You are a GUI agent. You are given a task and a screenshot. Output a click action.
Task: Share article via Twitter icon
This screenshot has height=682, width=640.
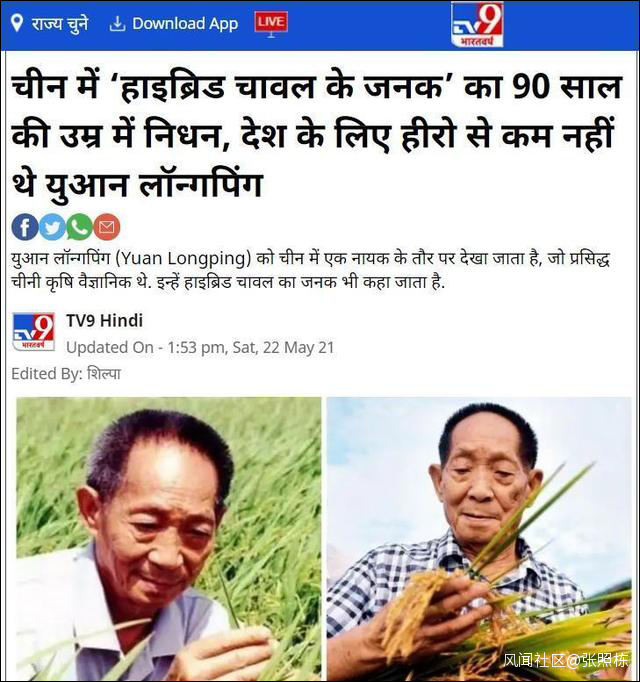52,227
